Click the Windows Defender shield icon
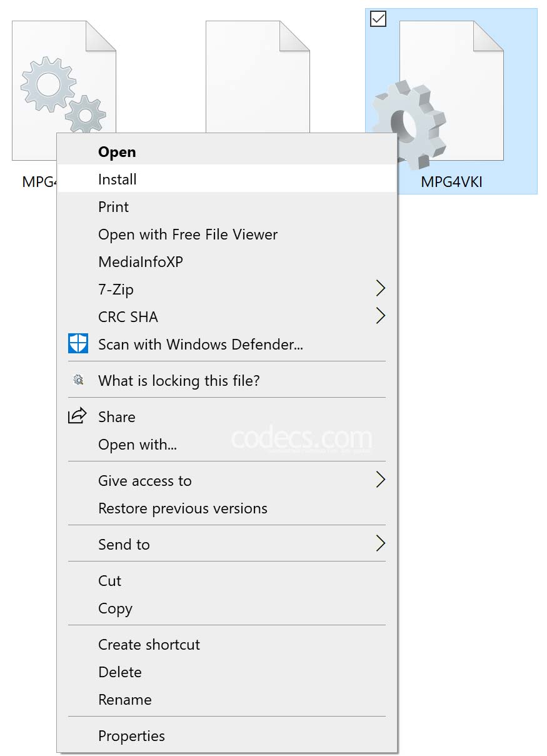 coord(78,344)
